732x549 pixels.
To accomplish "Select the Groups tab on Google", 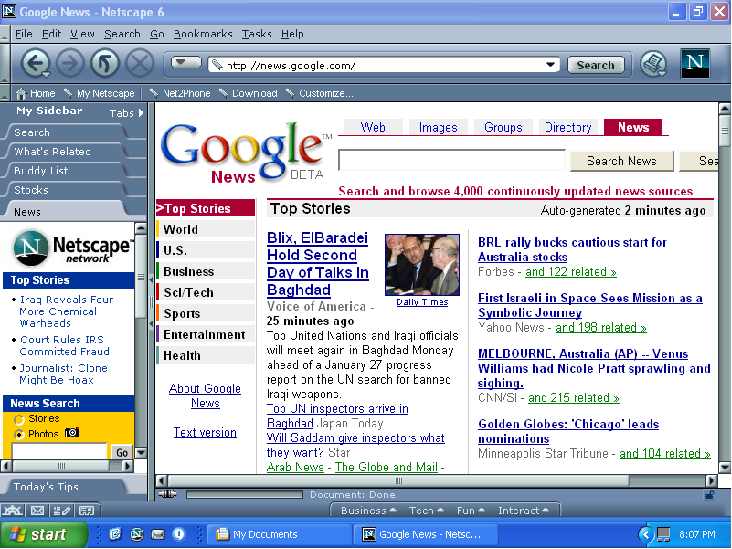I will 503,127.
